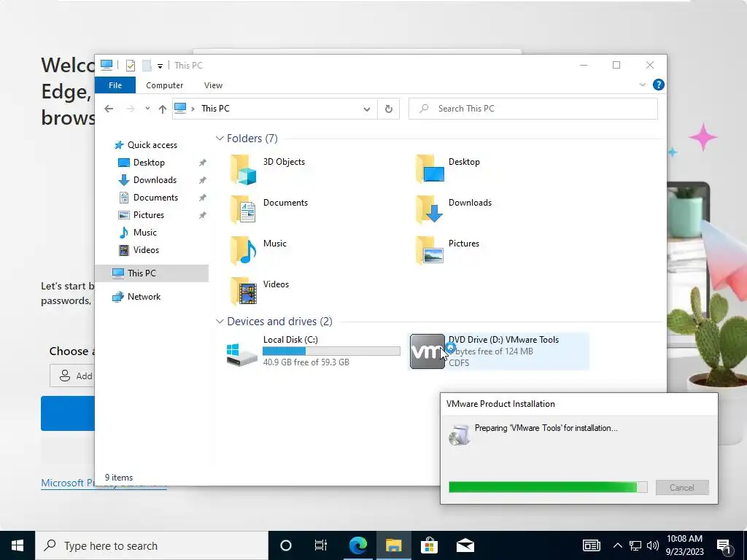Click the Properties quick access toolbar icon
The height and width of the screenshot is (560, 747).
point(130,66)
